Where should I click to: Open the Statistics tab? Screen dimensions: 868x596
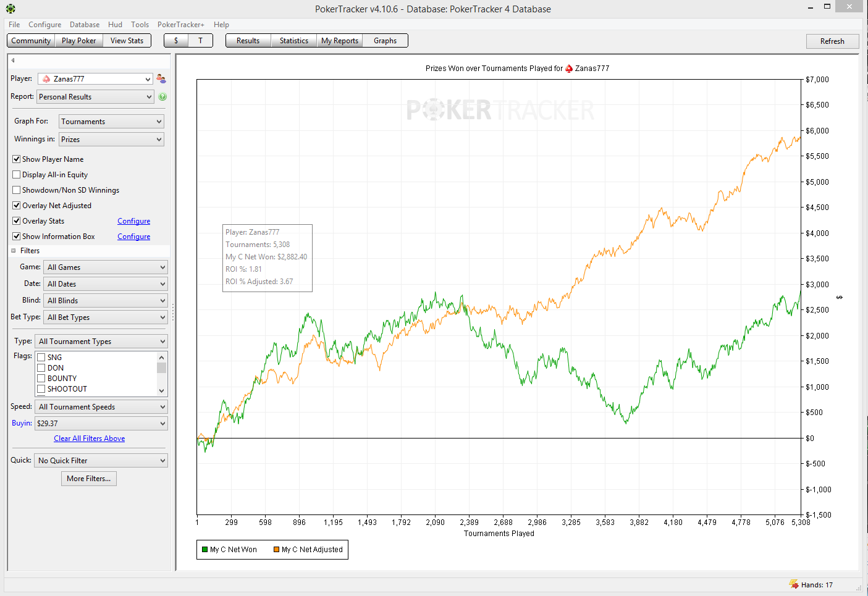point(294,41)
